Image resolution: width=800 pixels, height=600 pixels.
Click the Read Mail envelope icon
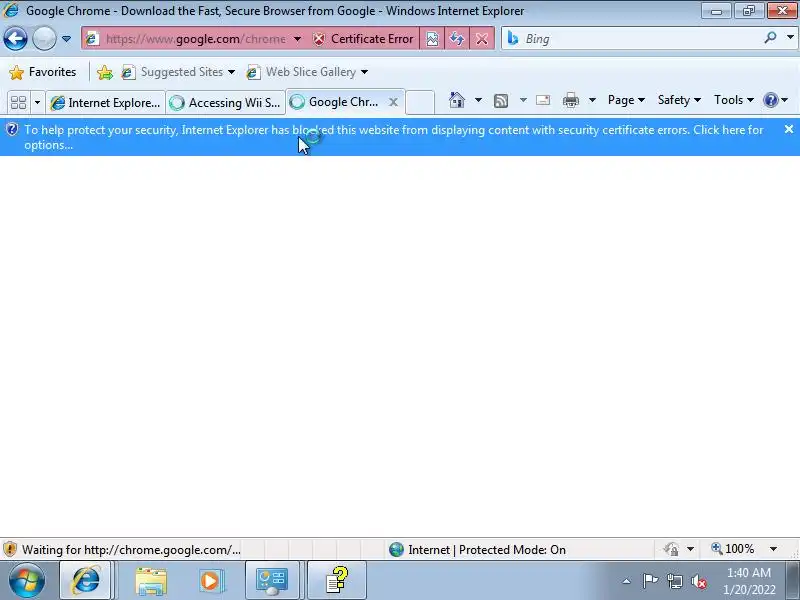coord(543,100)
